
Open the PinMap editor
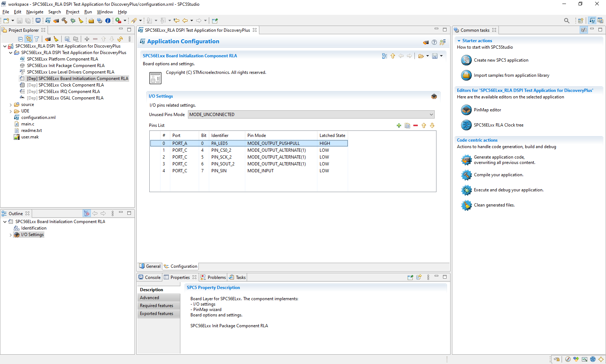tap(487, 110)
